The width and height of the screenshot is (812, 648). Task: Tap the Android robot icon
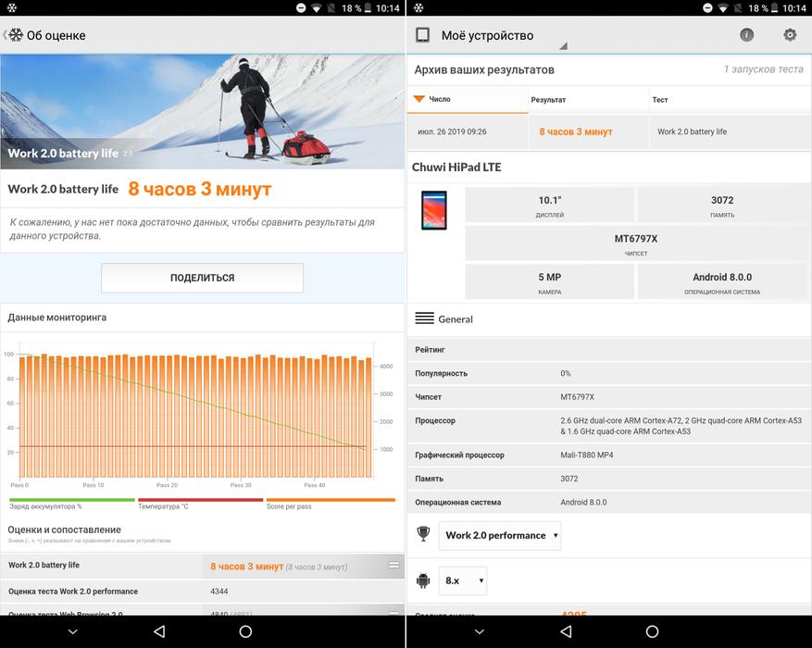(423, 580)
